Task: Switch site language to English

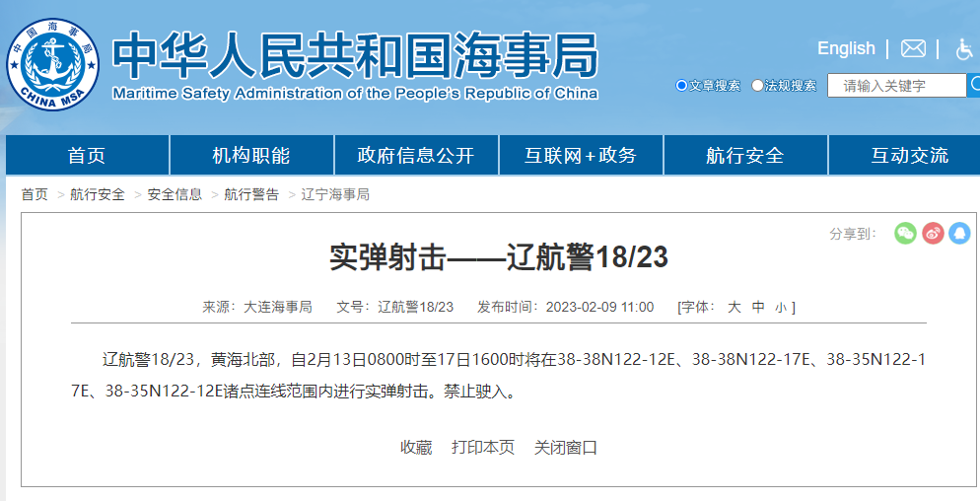Action: coord(846,48)
